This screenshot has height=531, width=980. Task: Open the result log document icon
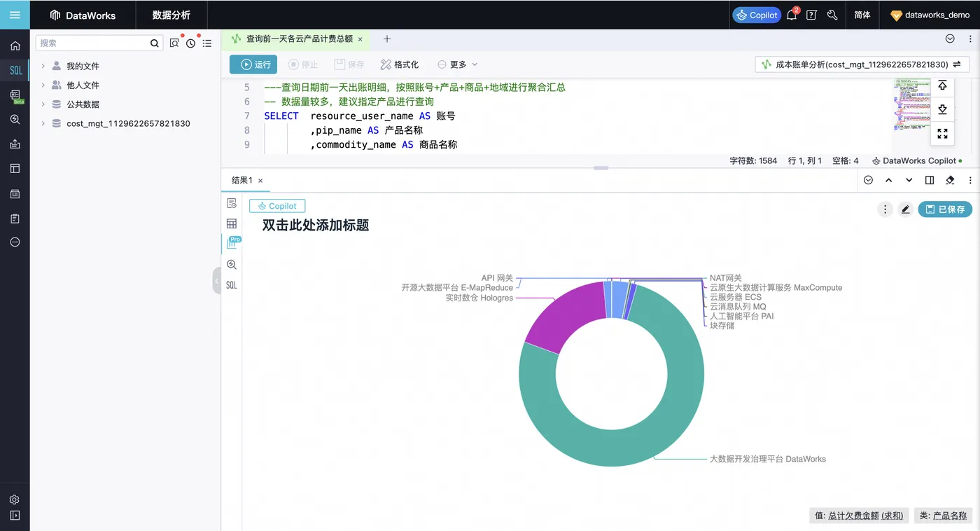tap(232, 203)
